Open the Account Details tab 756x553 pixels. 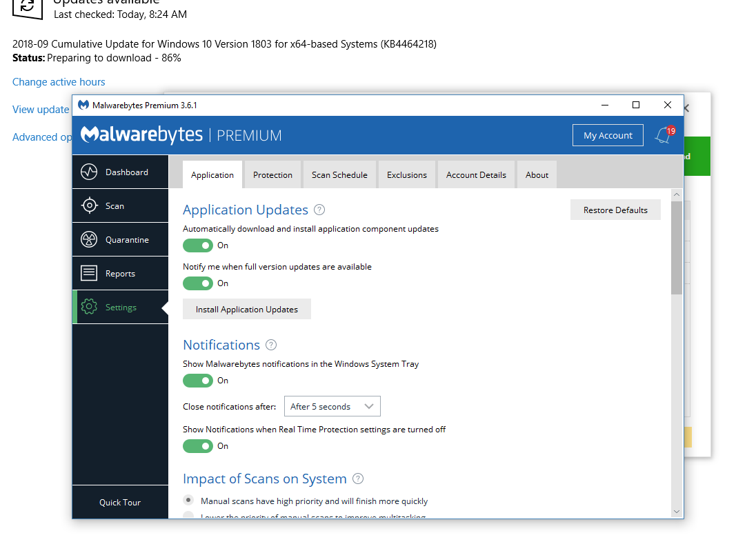coord(476,174)
